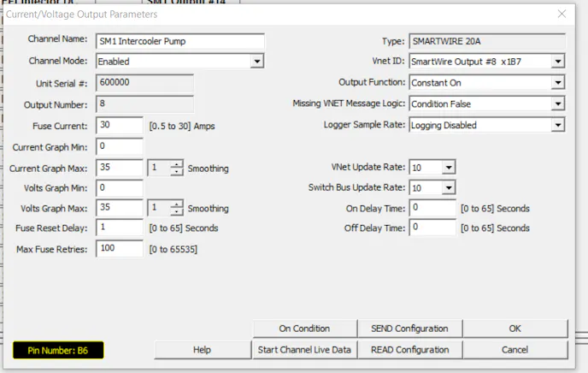Open the Logger Sample Rate dropdown
This screenshot has height=373, width=588.
(557, 125)
